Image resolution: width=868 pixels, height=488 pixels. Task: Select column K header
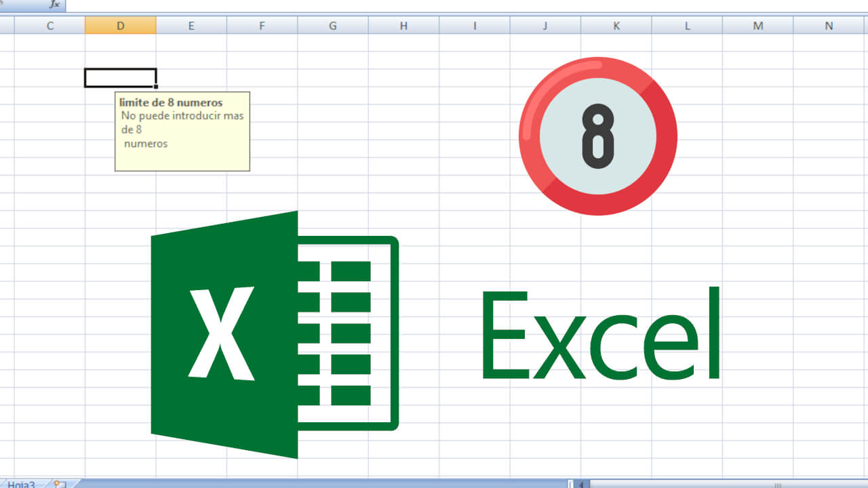click(616, 26)
